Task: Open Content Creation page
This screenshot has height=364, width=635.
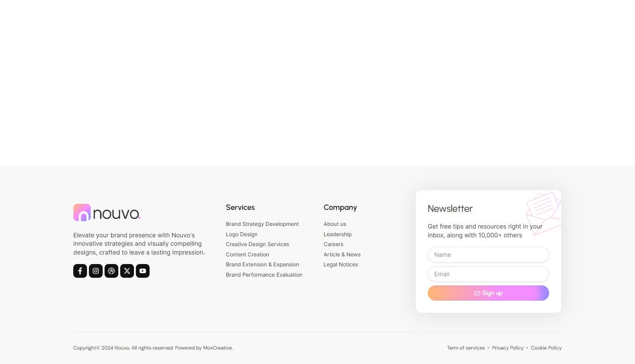Action: 247,254
